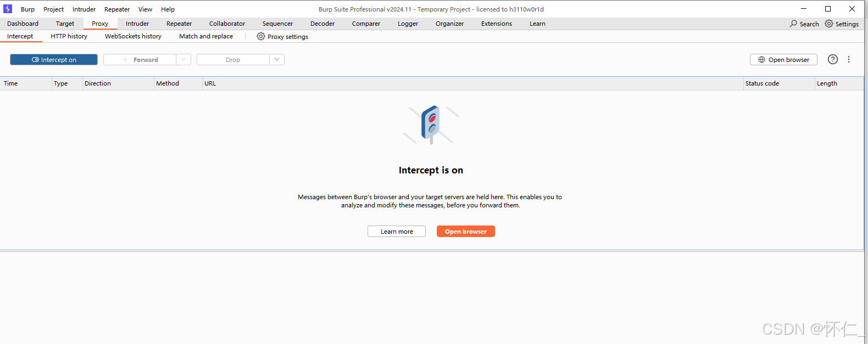Open the Match and replace sub-tab
Image resolution: width=868 pixels, height=344 pixels.
point(206,36)
